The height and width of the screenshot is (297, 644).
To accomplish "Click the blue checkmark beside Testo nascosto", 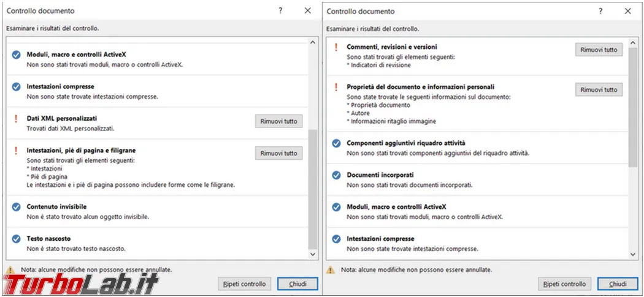I will click(16, 239).
